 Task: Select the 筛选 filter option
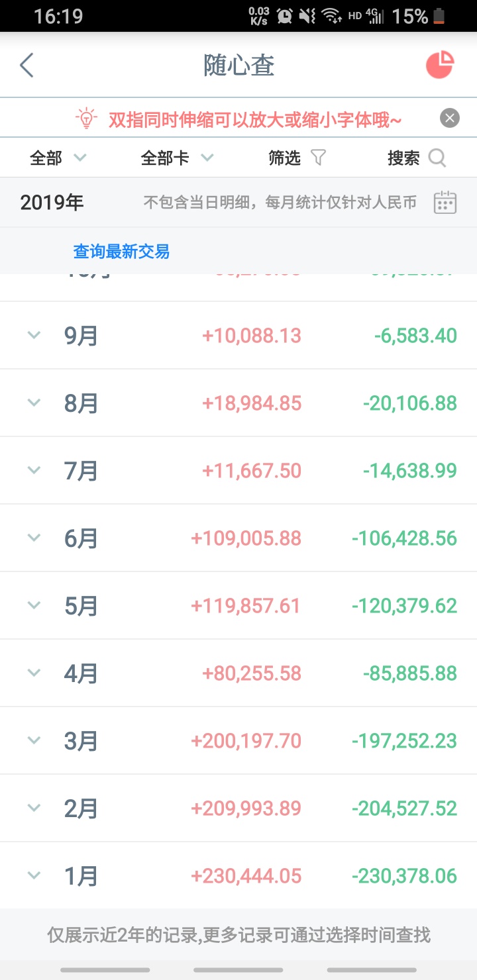[285, 158]
